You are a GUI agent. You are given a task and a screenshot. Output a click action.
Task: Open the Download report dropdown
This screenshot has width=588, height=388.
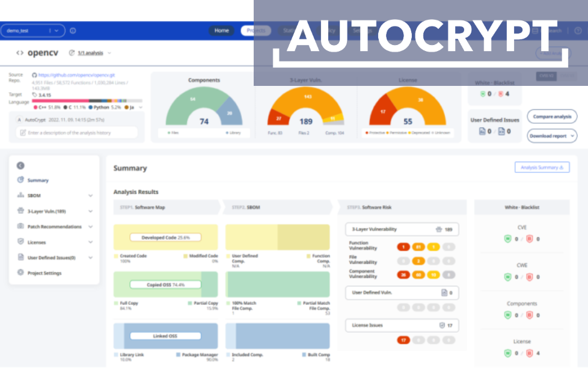[x=552, y=136]
